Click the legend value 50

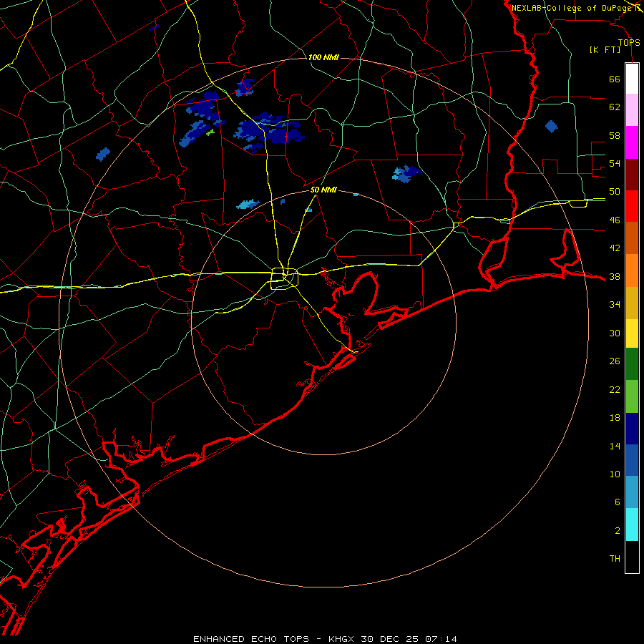point(615,192)
